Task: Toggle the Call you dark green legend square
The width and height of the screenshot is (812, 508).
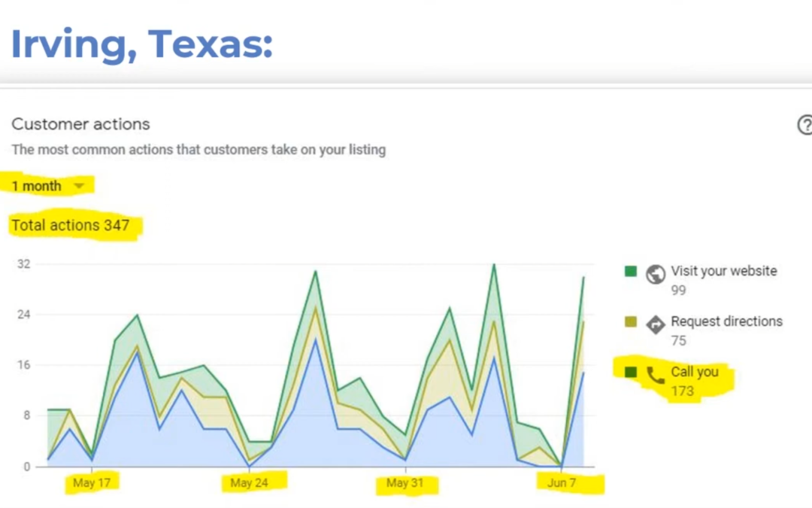Action: click(x=630, y=373)
